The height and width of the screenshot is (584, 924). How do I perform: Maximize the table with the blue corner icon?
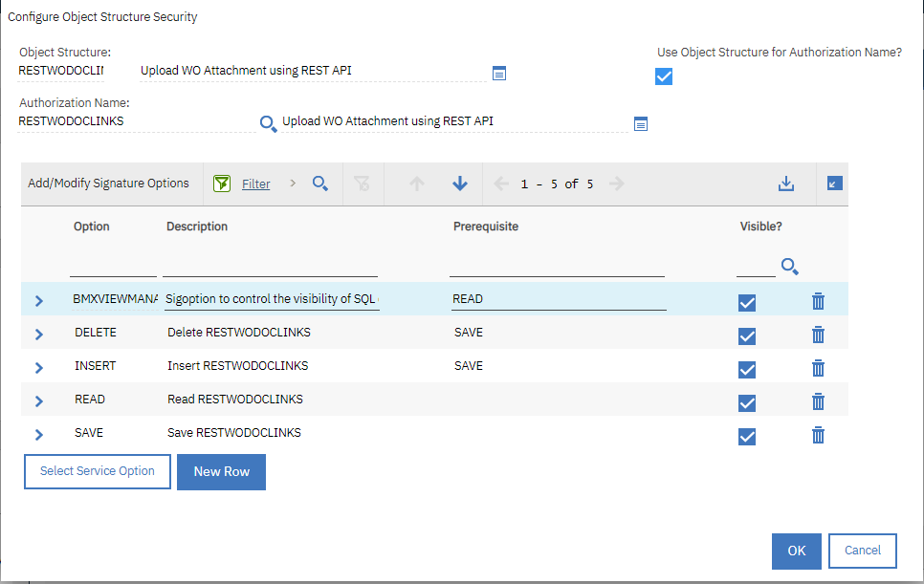tap(832, 183)
